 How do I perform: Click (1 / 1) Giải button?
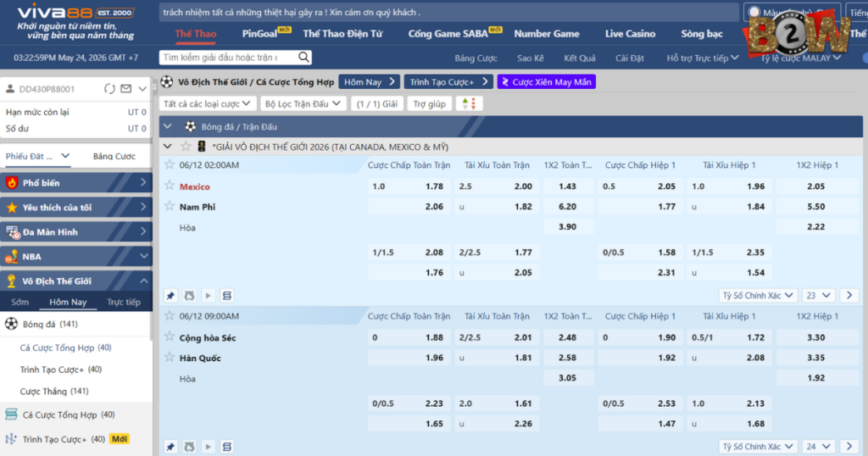(377, 103)
